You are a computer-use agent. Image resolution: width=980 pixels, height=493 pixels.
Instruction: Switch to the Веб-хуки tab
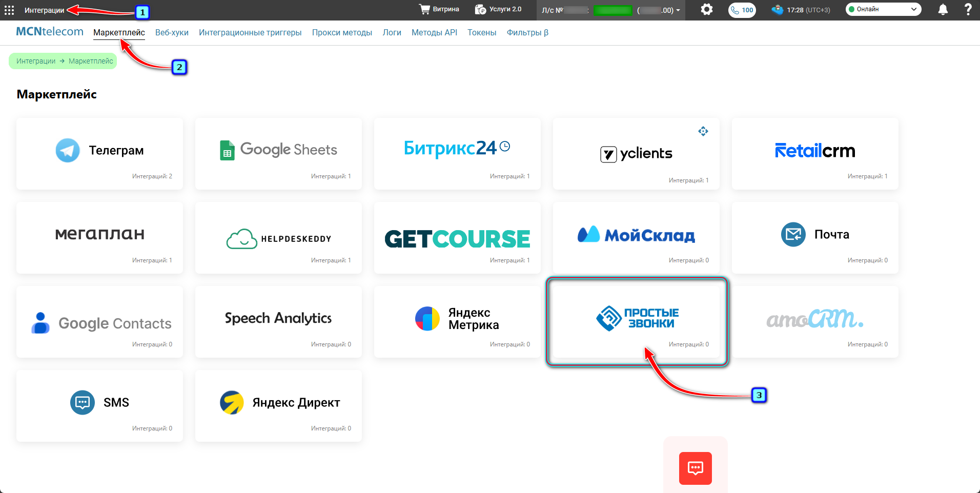172,33
